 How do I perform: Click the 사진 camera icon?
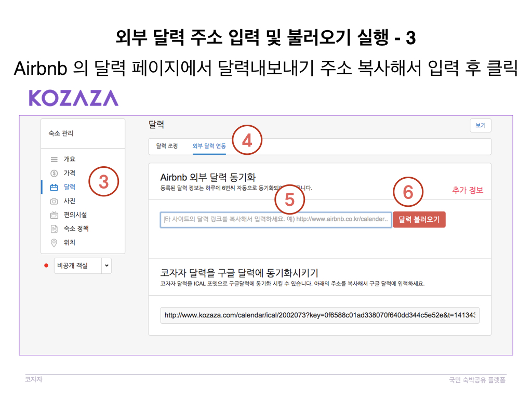[x=54, y=201]
